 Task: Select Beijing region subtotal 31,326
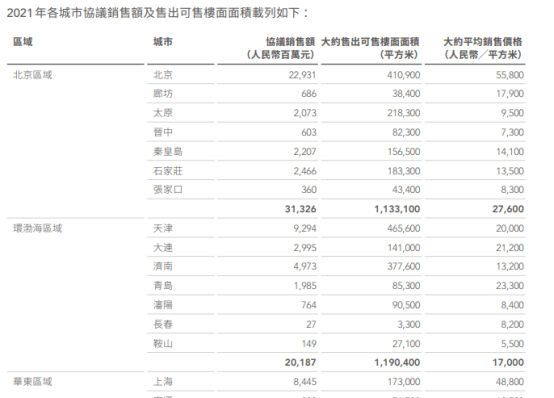301,209
